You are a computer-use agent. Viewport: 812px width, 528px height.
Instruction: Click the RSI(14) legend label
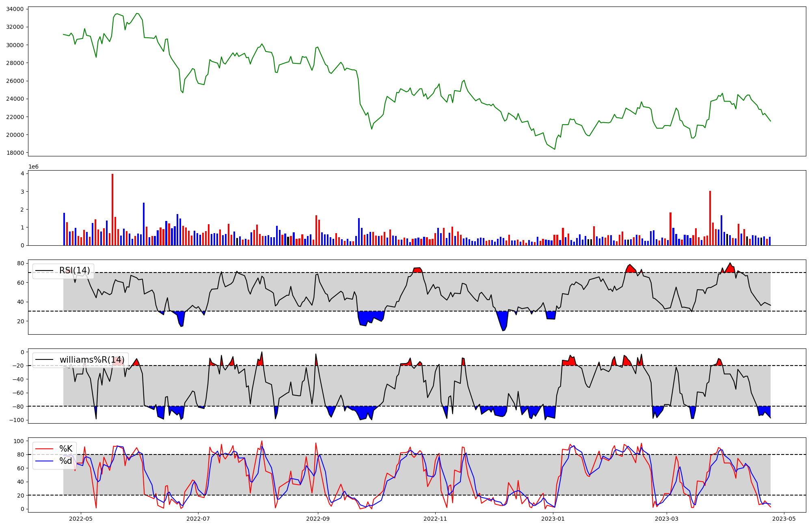(x=75, y=270)
